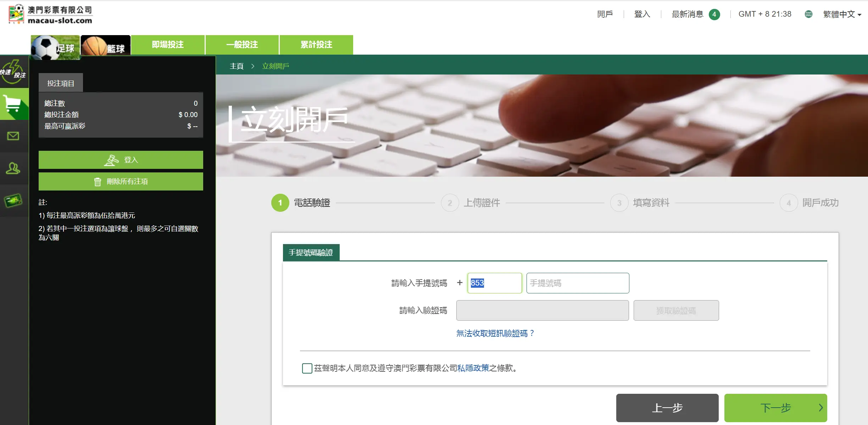
Task: Click the 上一步 previous step button
Action: coord(667,408)
